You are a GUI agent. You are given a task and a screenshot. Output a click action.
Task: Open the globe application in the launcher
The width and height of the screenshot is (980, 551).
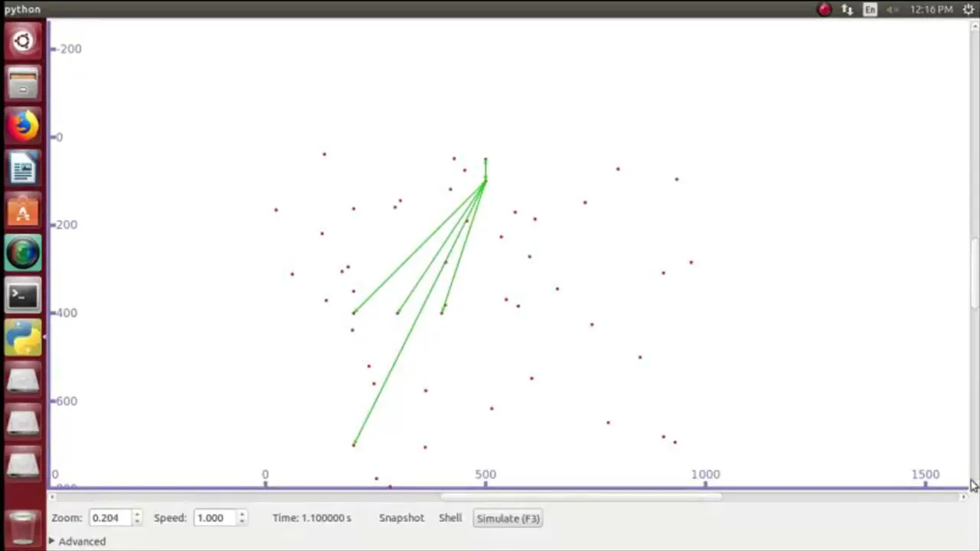[x=23, y=253]
